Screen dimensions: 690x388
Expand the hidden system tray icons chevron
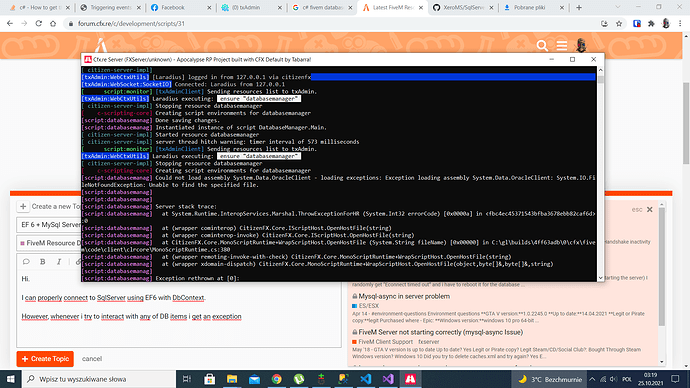[592, 379]
